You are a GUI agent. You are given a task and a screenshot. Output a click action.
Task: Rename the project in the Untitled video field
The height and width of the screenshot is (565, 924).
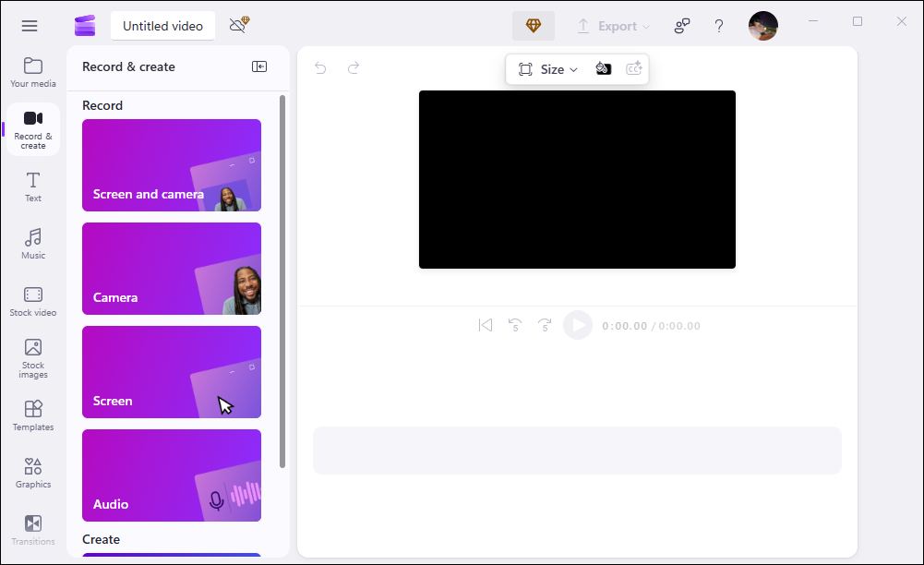162,25
